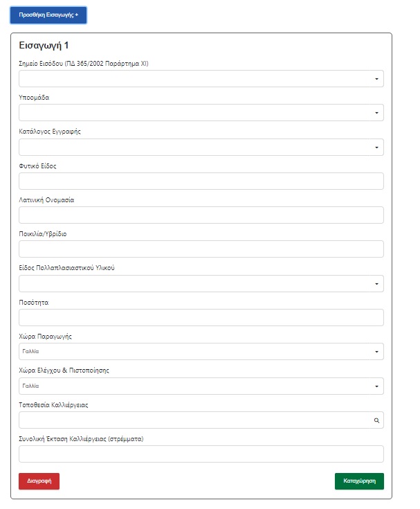Open the Χώρα Παραγωγής dropdown showing Γαλλία
Screen dimensions: 420x509
click(201, 352)
